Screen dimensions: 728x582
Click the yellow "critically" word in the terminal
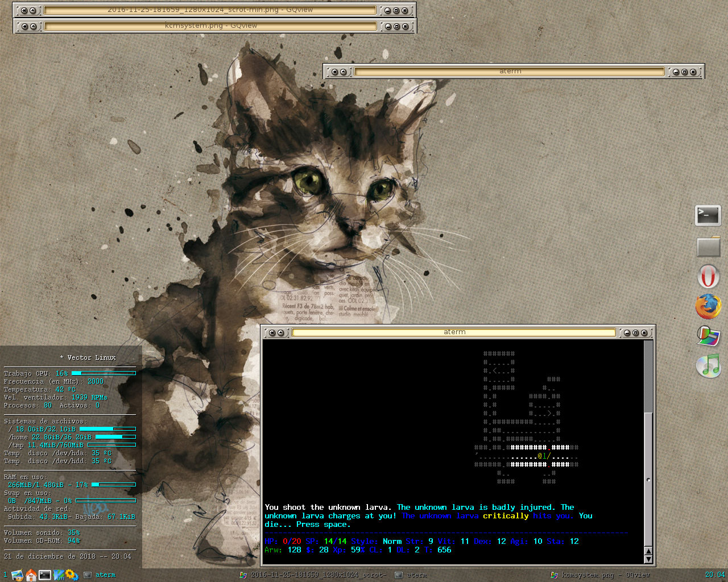(506, 516)
